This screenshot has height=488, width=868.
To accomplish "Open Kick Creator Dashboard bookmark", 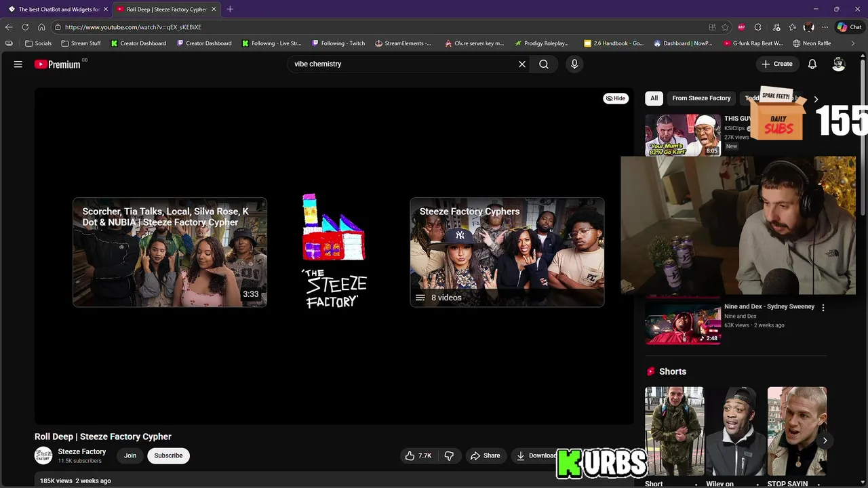I will tap(138, 43).
